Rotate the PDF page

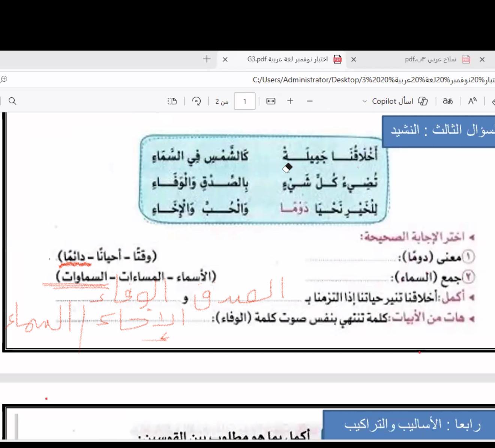[x=196, y=101]
